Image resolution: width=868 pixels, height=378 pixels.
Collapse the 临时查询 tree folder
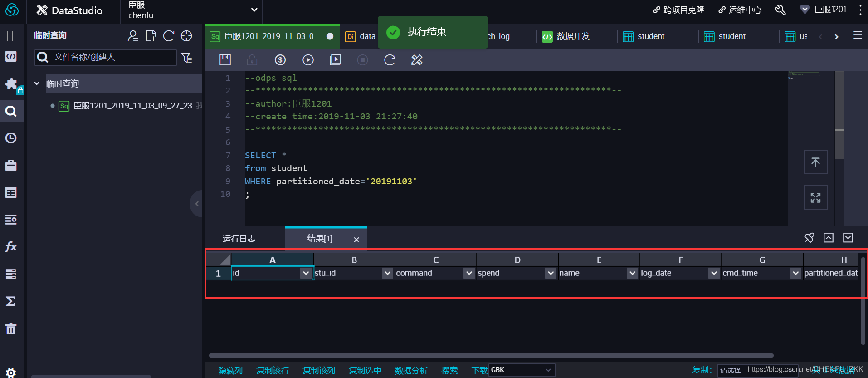pos(37,83)
